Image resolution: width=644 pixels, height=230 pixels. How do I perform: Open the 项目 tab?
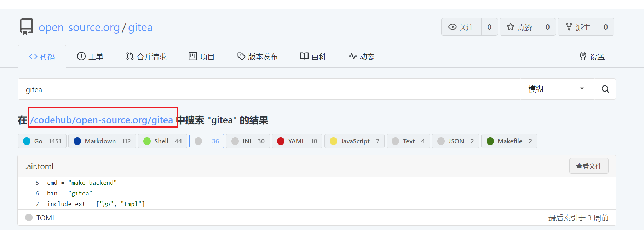click(202, 57)
